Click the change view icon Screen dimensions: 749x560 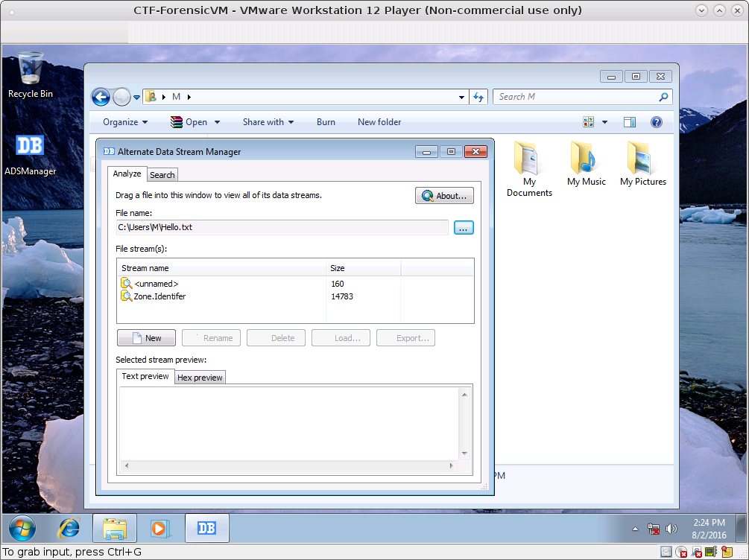pos(589,122)
